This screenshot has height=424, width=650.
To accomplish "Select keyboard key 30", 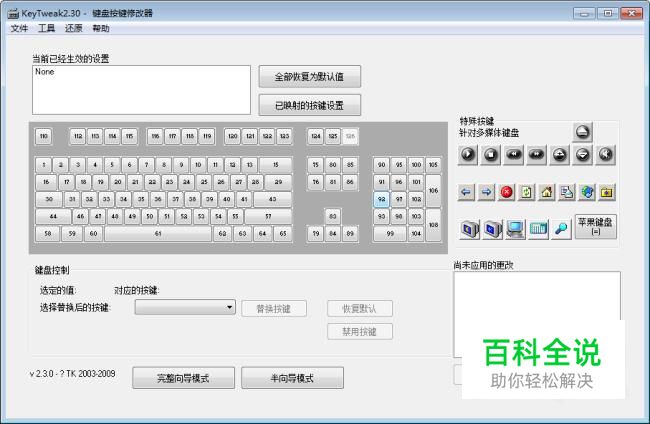I will pyautogui.click(x=49, y=199).
